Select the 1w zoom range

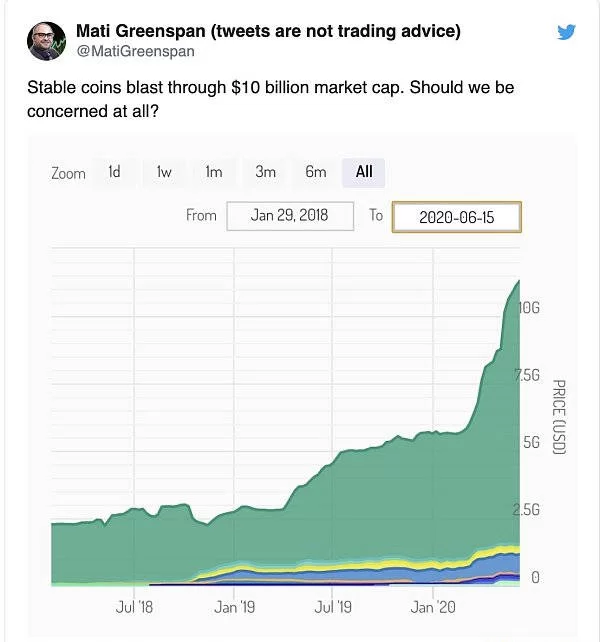(x=164, y=172)
